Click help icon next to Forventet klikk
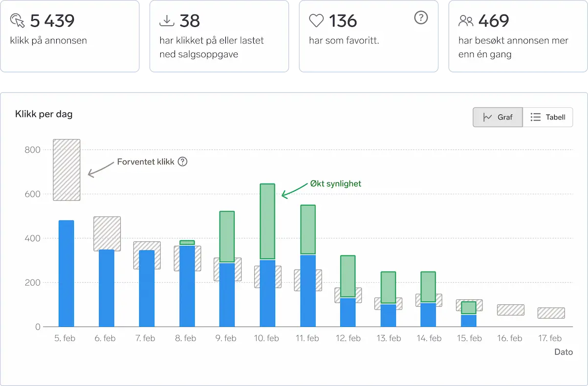 182,161
